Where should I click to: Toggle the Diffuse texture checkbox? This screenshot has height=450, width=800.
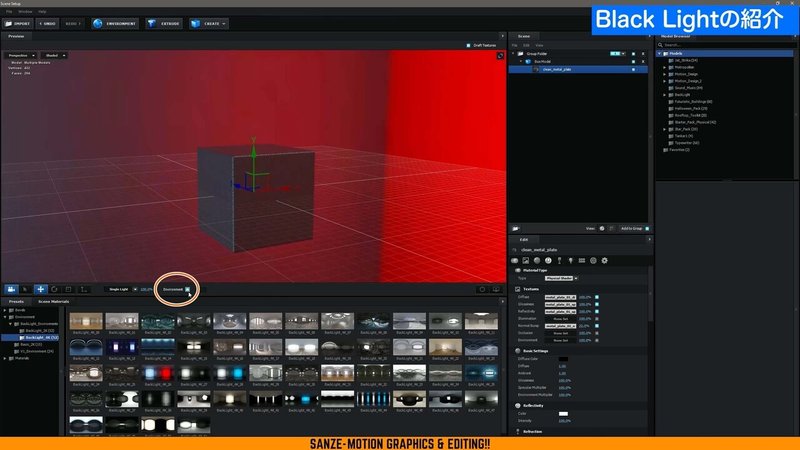click(596, 297)
